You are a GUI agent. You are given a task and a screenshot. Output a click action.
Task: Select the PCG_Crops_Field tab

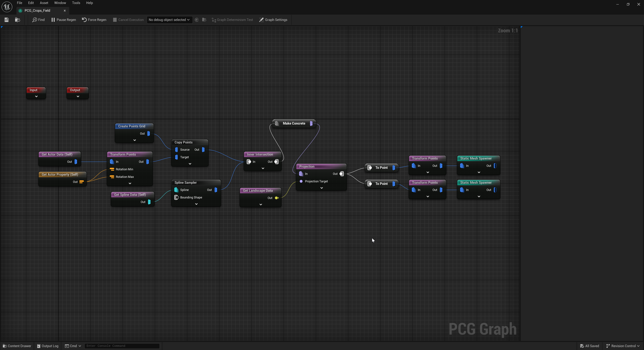(x=38, y=11)
